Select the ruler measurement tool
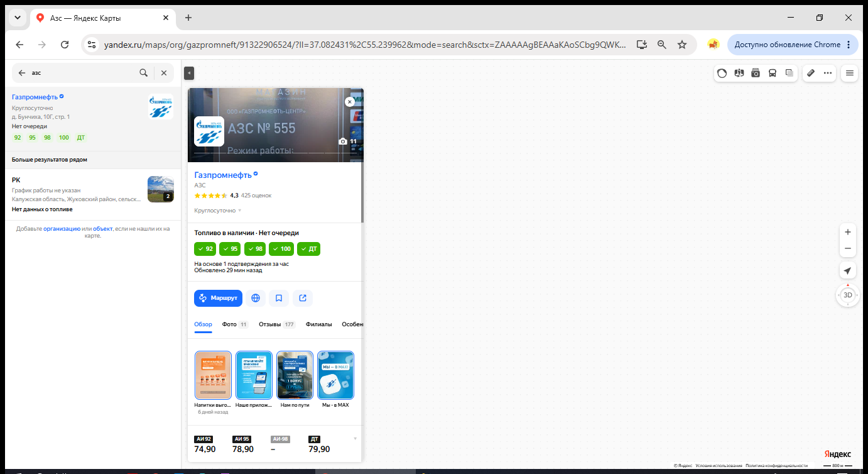 click(x=811, y=73)
